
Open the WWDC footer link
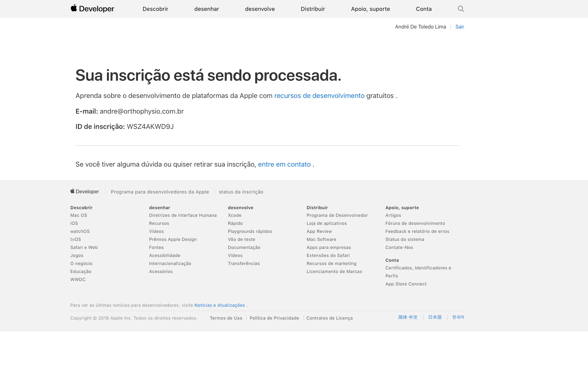[78, 279]
